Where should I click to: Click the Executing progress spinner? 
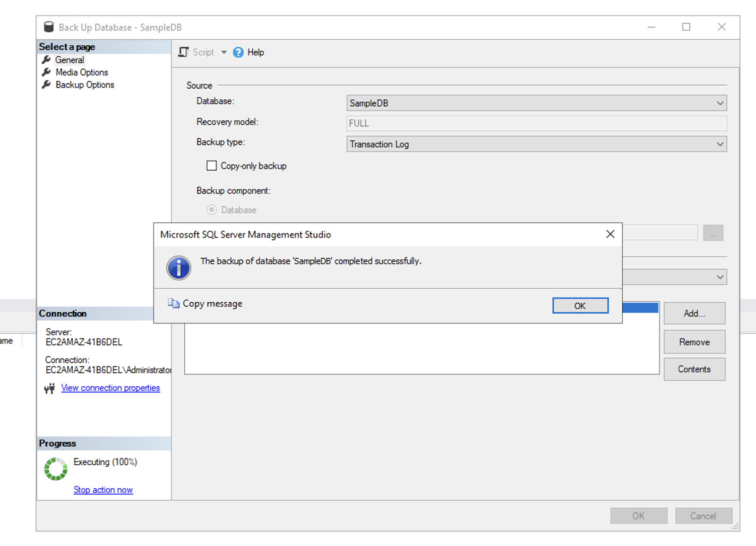click(55, 468)
